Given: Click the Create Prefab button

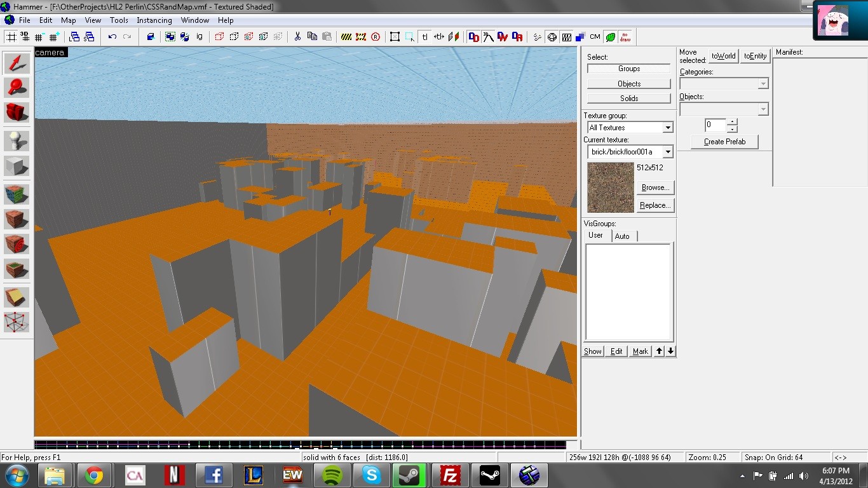Looking at the screenshot, I should coord(724,142).
